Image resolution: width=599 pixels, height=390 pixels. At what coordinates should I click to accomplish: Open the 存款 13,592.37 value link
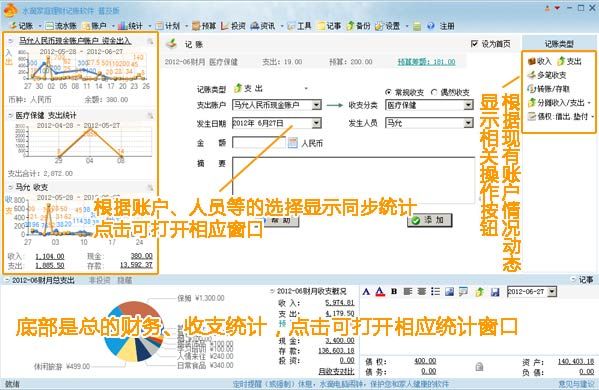pyautogui.click(x=136, y=265)
